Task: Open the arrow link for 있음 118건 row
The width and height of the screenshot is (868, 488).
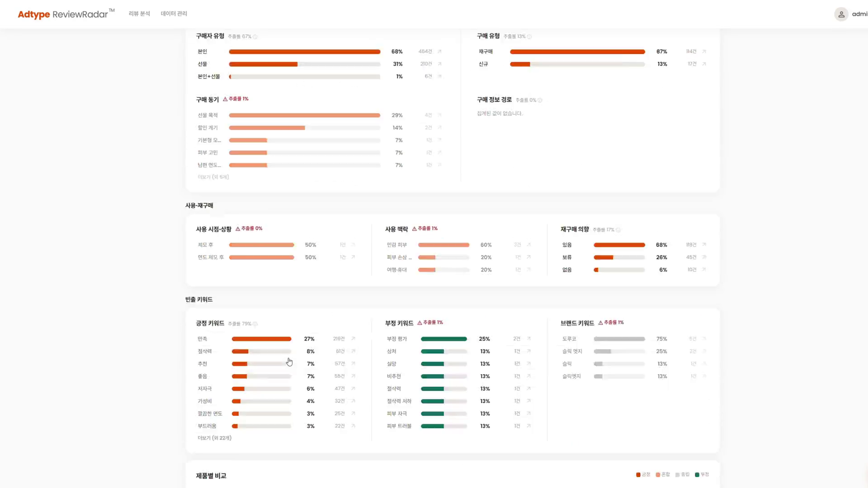Action: click(704, 244)
